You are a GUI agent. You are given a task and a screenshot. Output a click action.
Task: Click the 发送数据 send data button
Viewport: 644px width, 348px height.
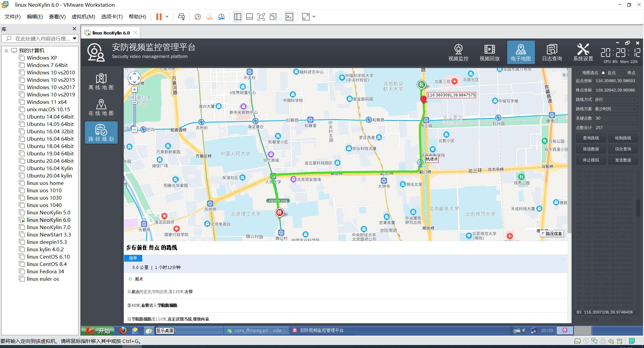[x=623, y=160]
